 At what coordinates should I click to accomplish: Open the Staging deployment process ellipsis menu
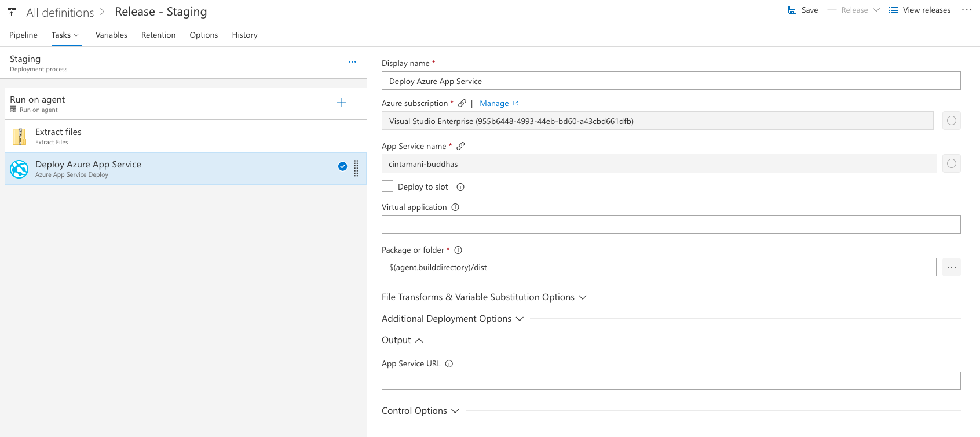[x=352, y=61]
